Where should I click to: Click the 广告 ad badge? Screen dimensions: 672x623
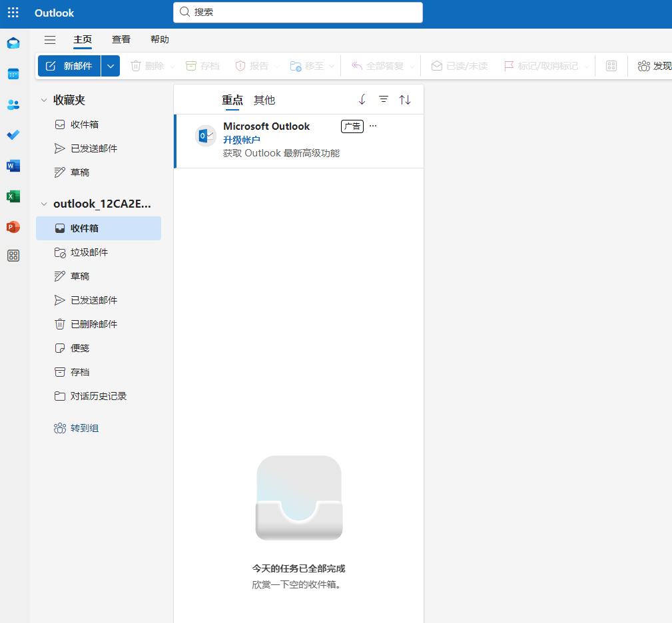click(x=352, y=126)
